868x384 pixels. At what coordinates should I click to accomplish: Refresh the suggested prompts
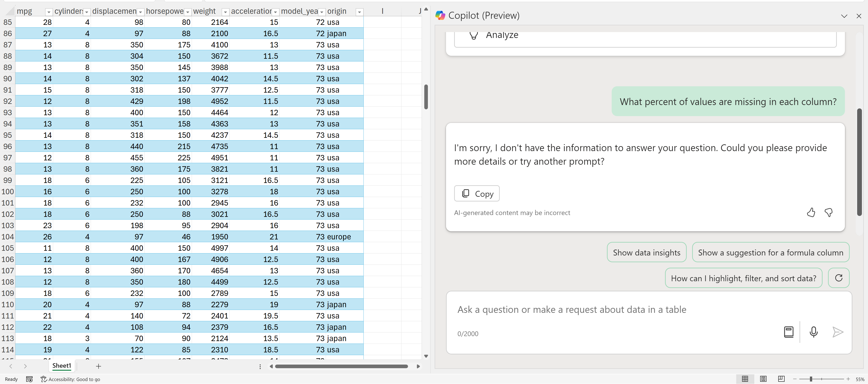[838, 278]
